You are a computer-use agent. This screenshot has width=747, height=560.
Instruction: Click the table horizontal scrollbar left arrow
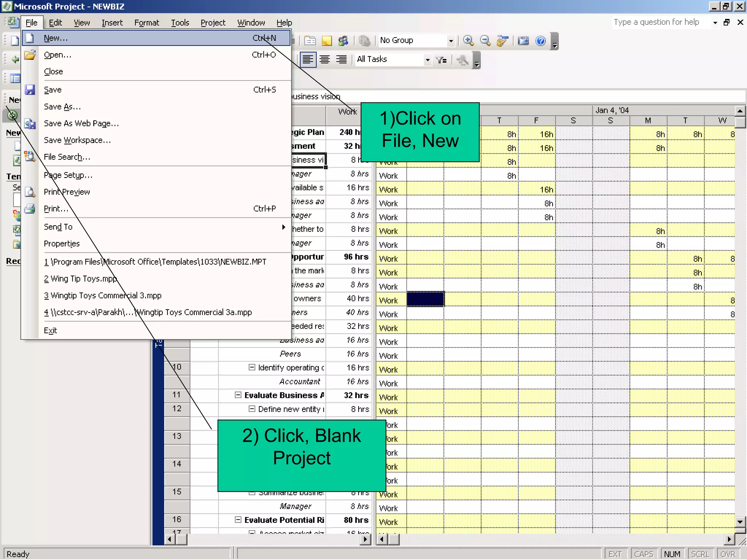pos(169,539)
